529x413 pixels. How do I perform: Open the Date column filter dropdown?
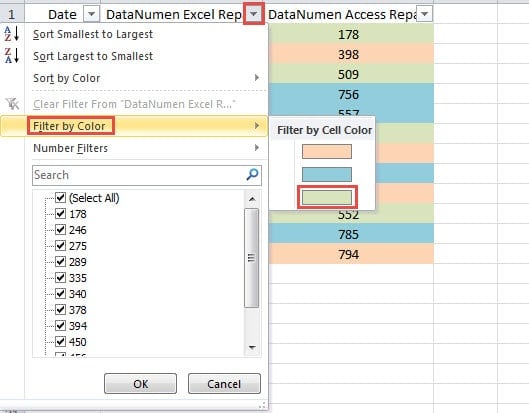pos(91,14)
